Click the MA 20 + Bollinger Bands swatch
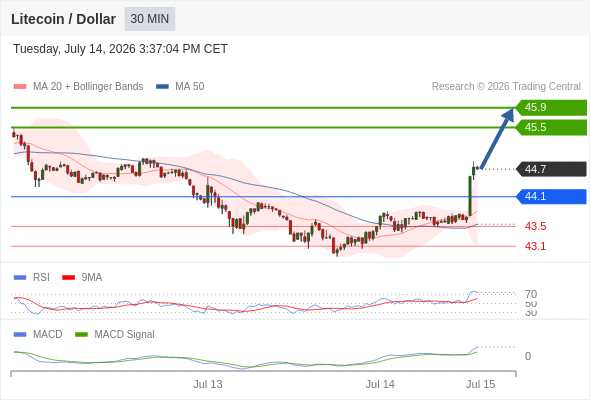 point(20,87)
